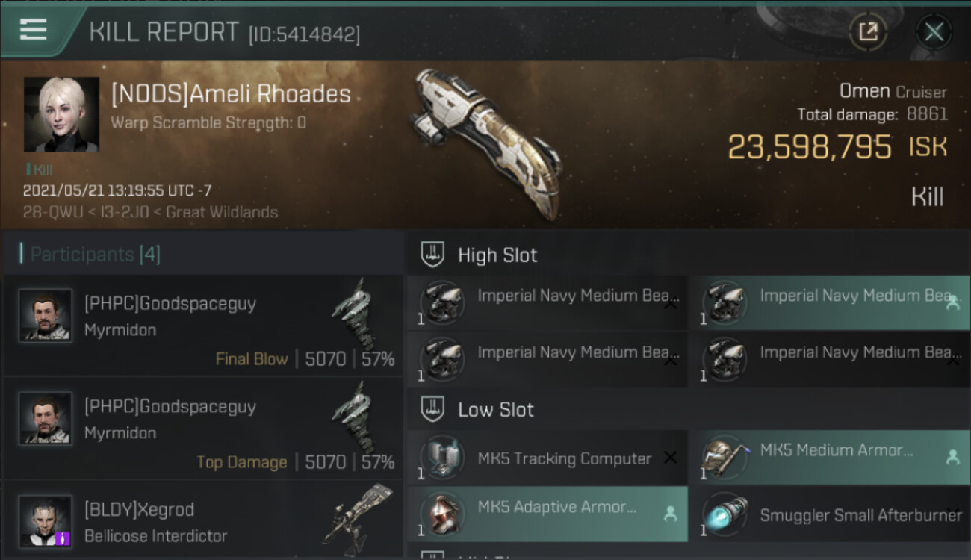The image size is (971, 560).
Task: Open Xegrod pilot portrait
Action: (46, 521)
